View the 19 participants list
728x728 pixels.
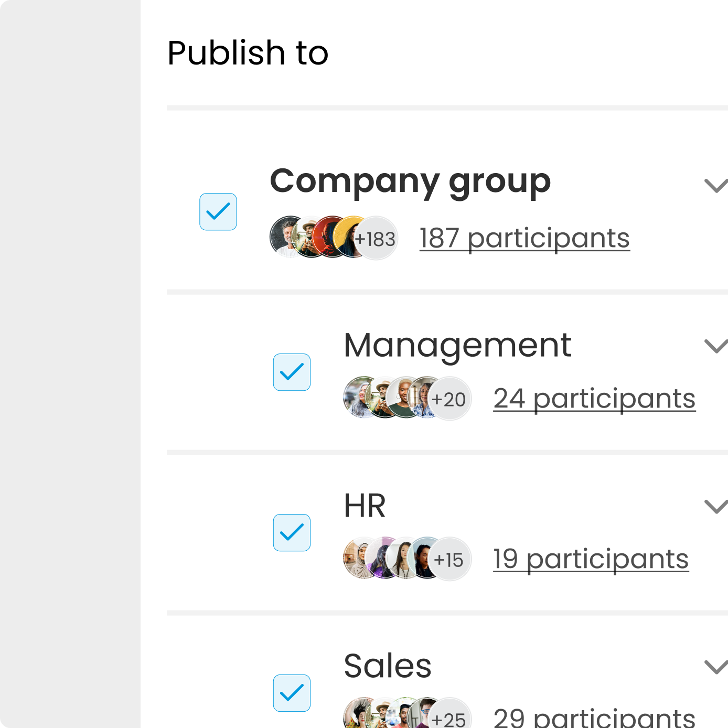(591, 560)
